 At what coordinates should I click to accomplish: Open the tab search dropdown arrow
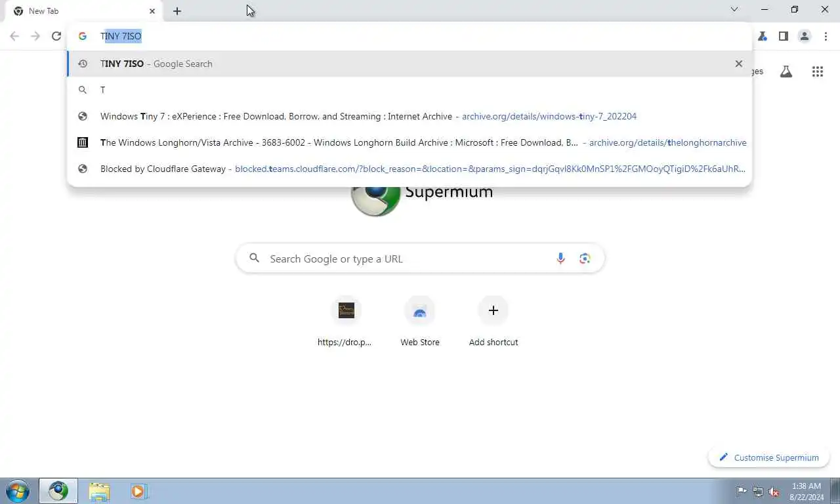coord(734,10)
